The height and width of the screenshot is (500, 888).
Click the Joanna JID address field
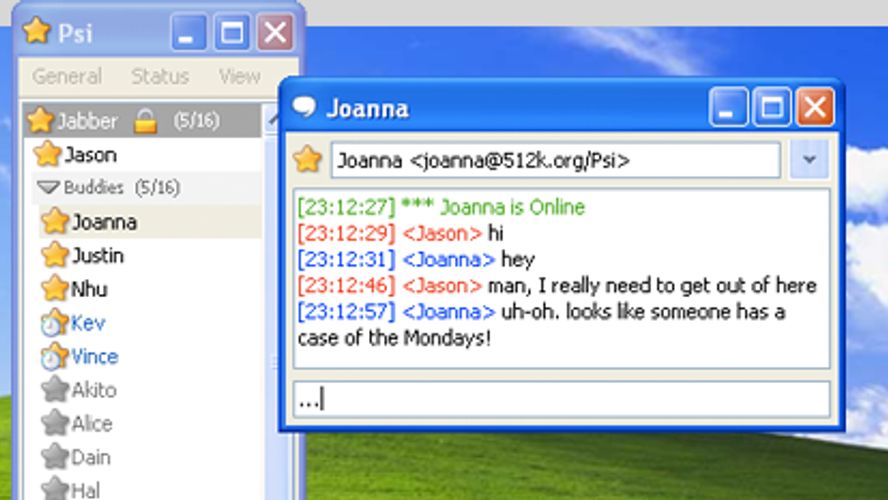pyautogui.click(x=555, y=160)
